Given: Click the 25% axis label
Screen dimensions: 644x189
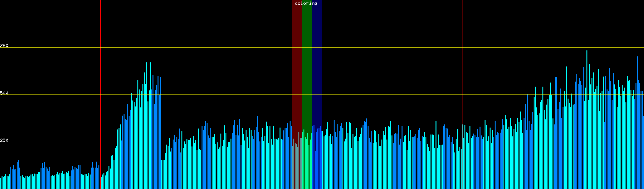Looking at the screenshot, I should point(4,140).
